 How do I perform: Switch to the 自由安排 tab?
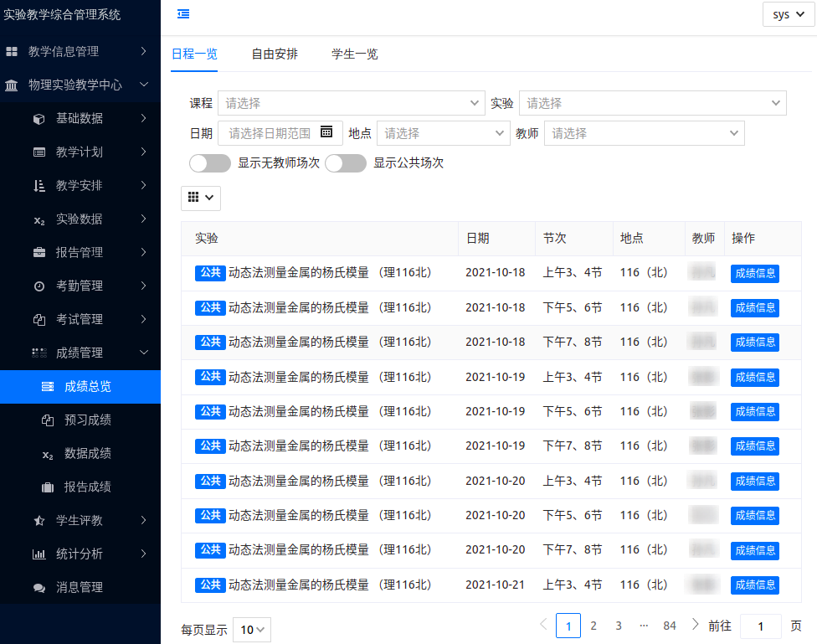[x=275, y=54]
